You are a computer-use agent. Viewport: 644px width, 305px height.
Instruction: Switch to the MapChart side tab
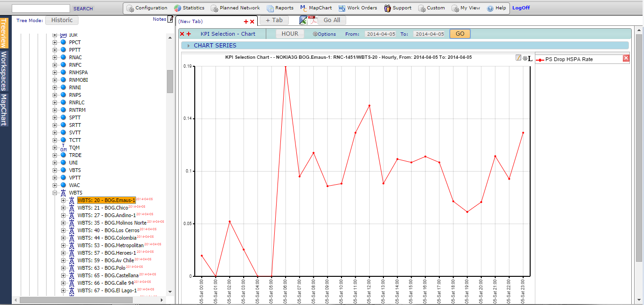(4, 110)
